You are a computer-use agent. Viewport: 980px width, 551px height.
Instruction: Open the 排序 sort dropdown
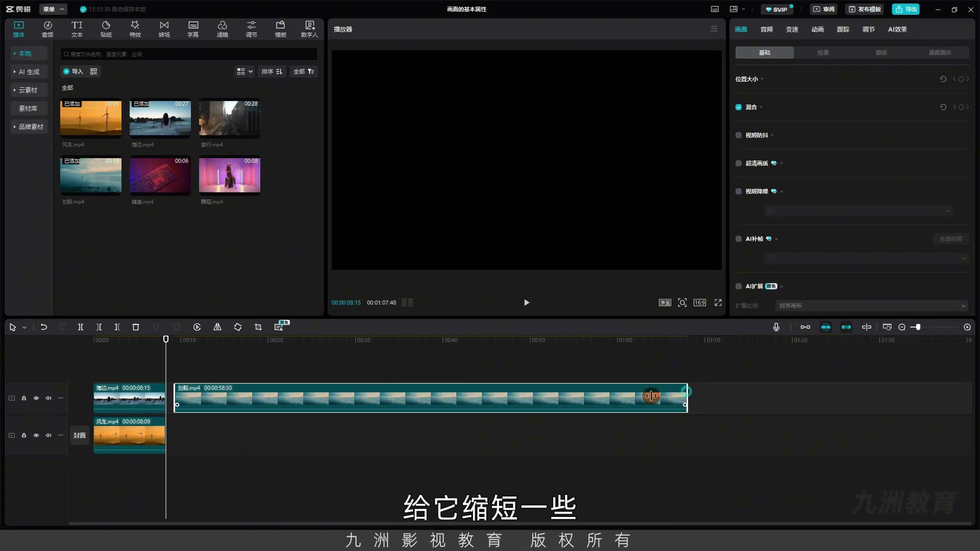point(272,71)
